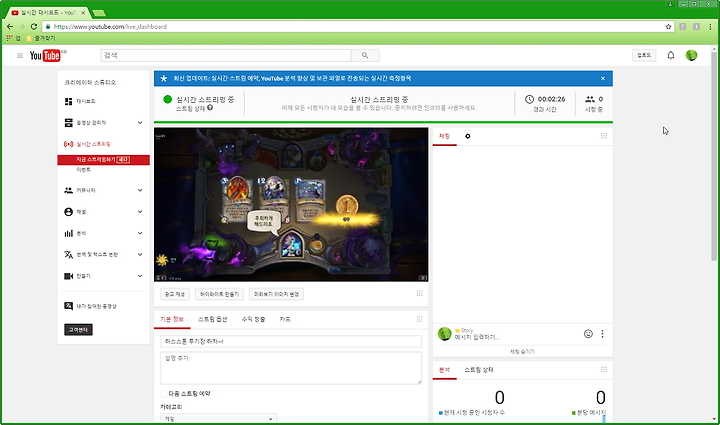
Task: Bookmark this page with the star
Action: click(x=669, y=27)
